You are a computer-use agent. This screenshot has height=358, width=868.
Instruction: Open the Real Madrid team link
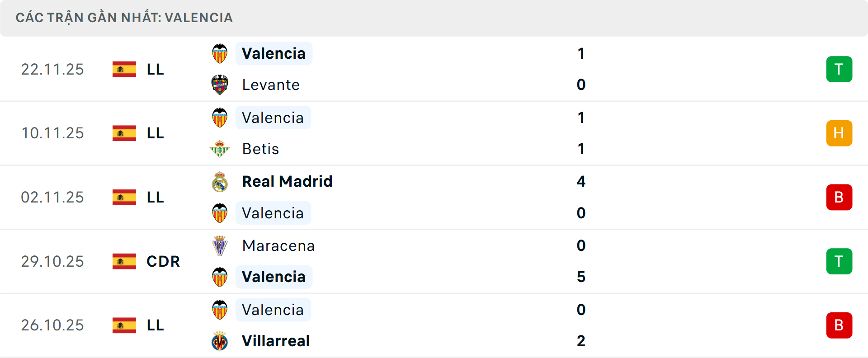coord(287,182)
